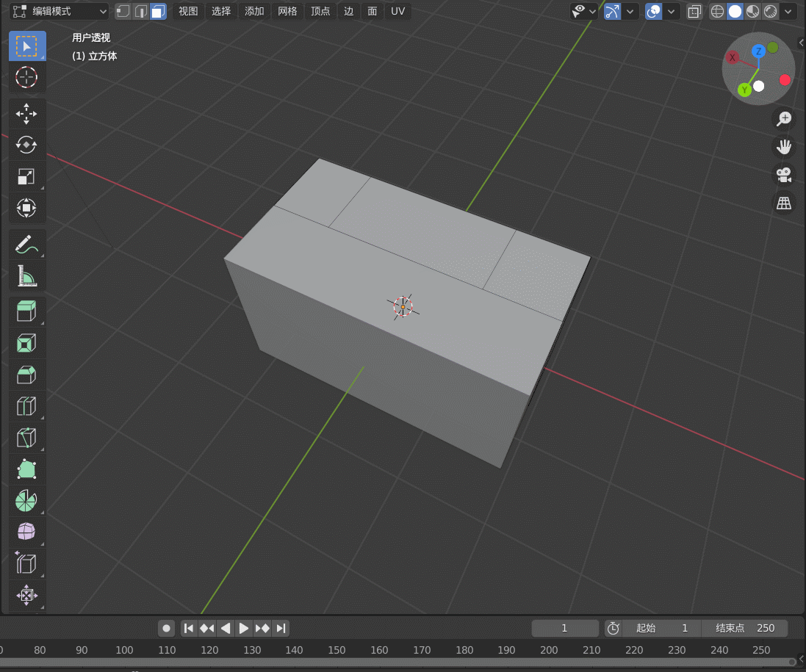Play animation in reverse
The width and height of the screenshot is (806, 672).
pyautogui.click(x=226, y=628)
